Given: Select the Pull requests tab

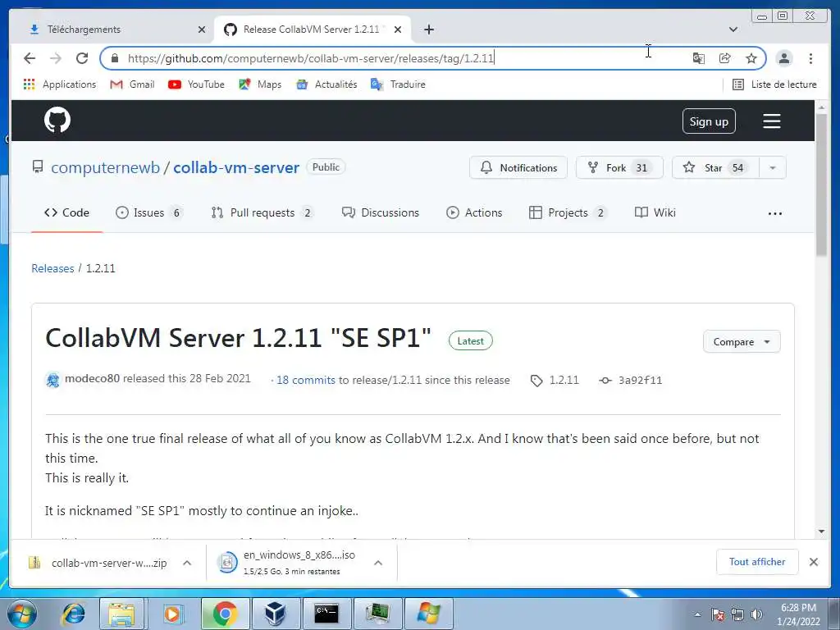Looking at the screenshot, I should [x=262, y=212].
